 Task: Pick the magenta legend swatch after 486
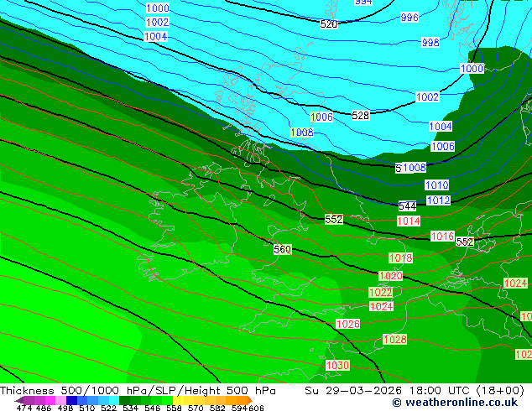[x=50, y=400]
